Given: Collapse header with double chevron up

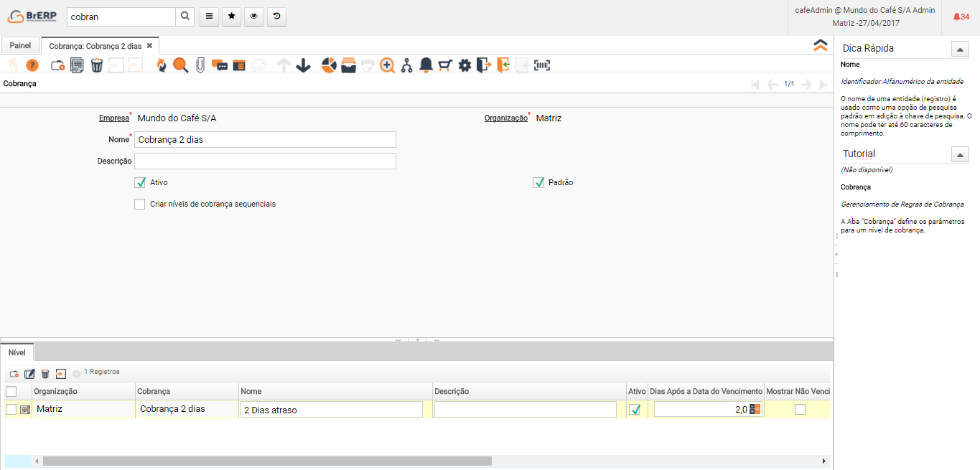Looking at the screenshot, I should 821,45.
